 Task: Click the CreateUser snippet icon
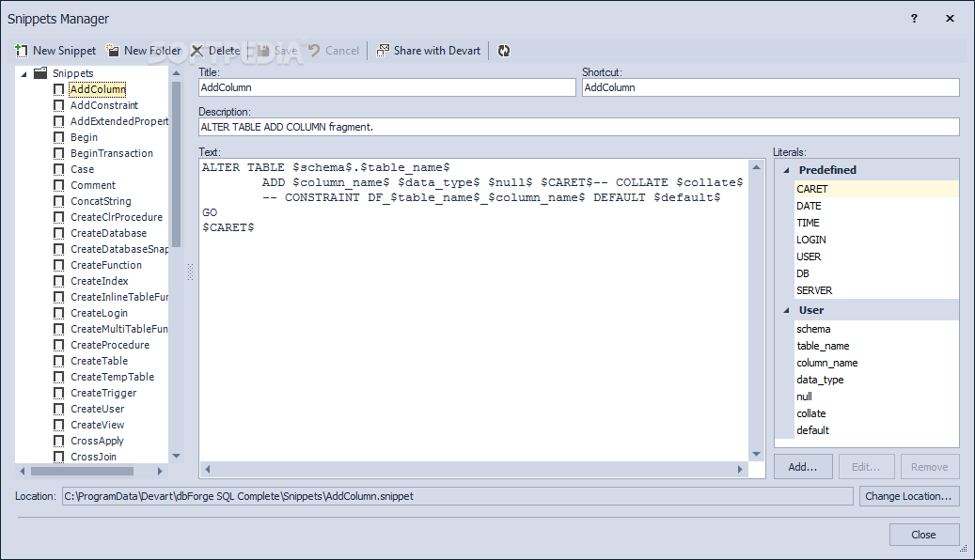59,409
